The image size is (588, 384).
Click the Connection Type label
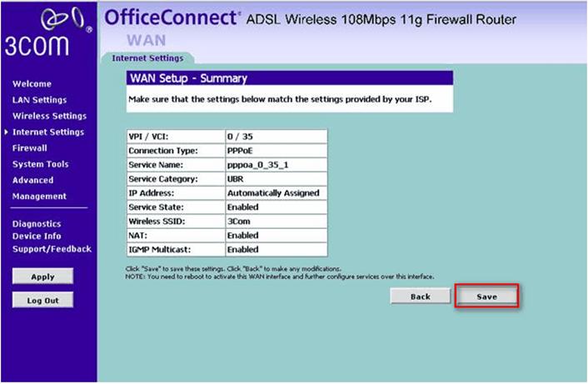click(163, 151)
